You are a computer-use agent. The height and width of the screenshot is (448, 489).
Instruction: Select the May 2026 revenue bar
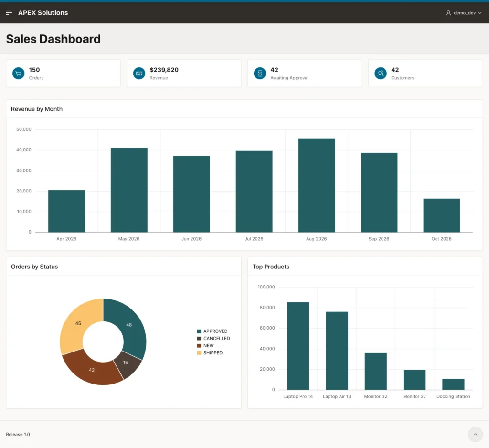click(x=129, y=190)
